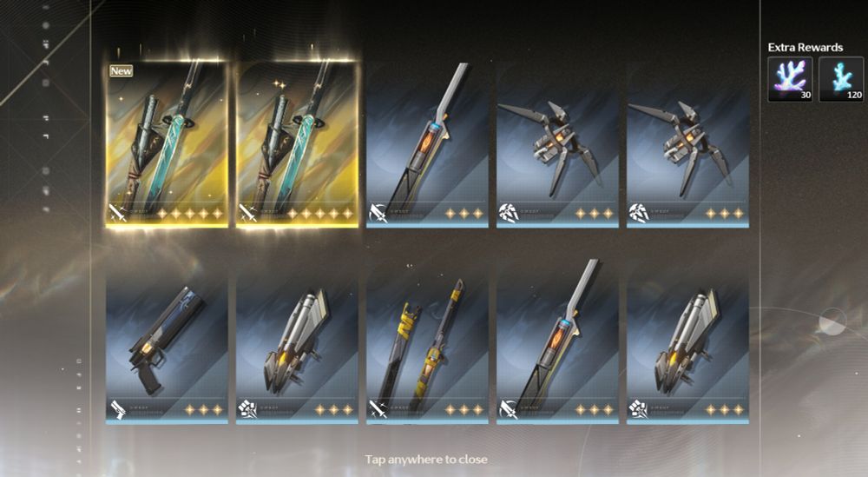Viewport: 868px width, 477px height.
Task: Open the bottom-row broadblade weapon card
Action: [557, 341]
